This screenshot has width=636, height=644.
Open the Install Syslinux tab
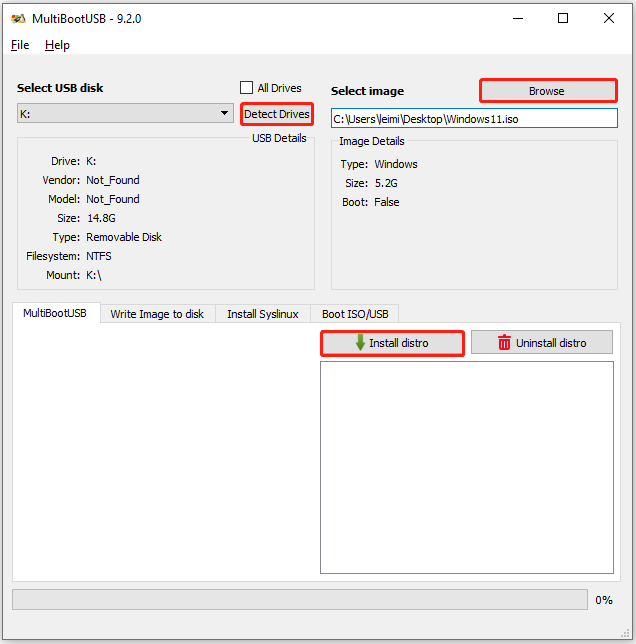coord(263,314)
